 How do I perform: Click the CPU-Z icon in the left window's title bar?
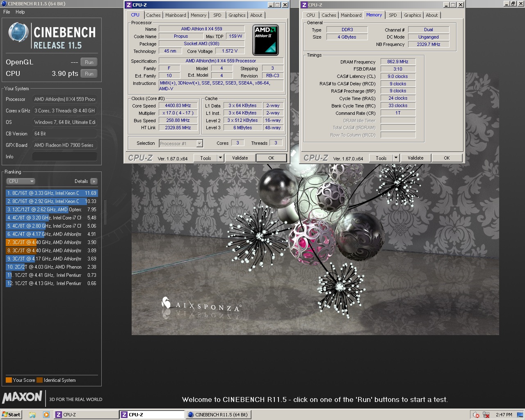click(129, 5)
